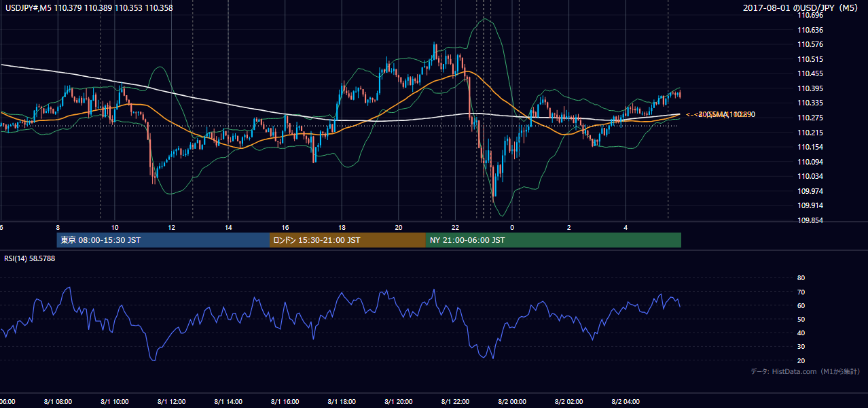Click the 8/1 20:00 time label
This screenshot has width=868, height=408.
[x=399, y=401]
